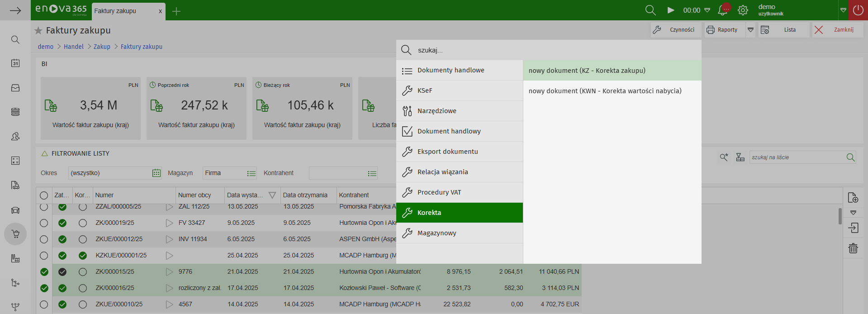
Task: Click the magnifier search icon in top header
Action: [650, 10]
